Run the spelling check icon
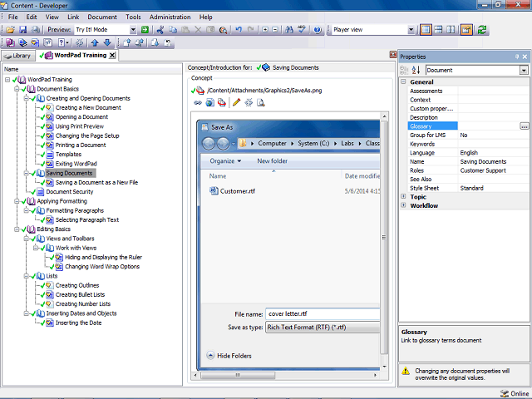This screenshot has width=532, height=399. 302,30
